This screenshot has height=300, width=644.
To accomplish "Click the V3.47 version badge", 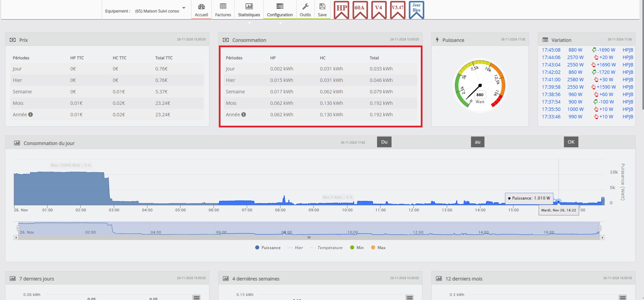I will (x=398, y=10).
